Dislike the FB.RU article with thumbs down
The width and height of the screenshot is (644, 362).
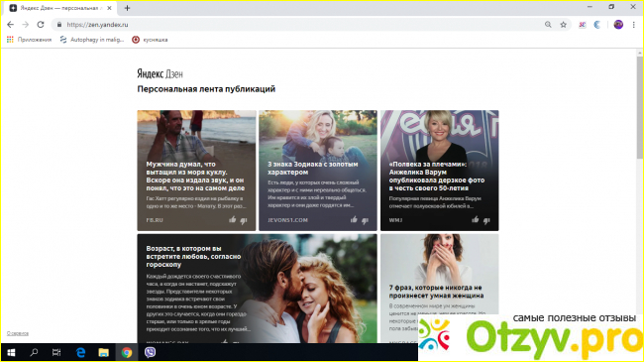coord(244,220)
